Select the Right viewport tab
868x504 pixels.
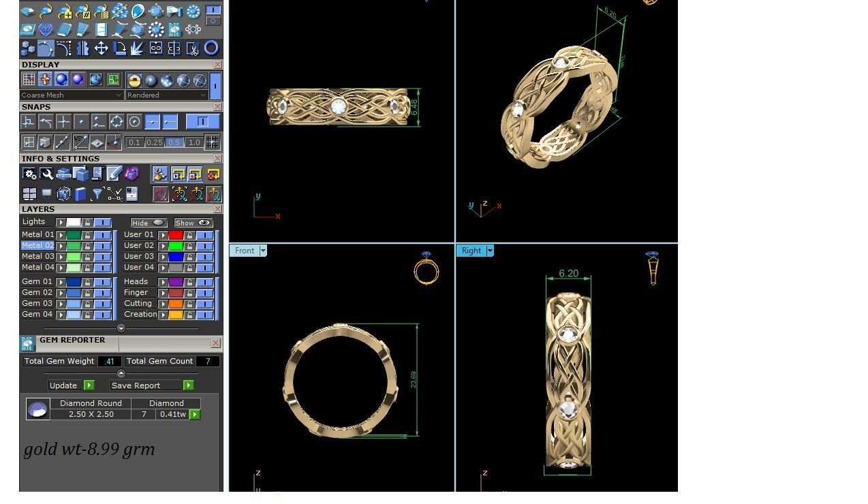471,251
